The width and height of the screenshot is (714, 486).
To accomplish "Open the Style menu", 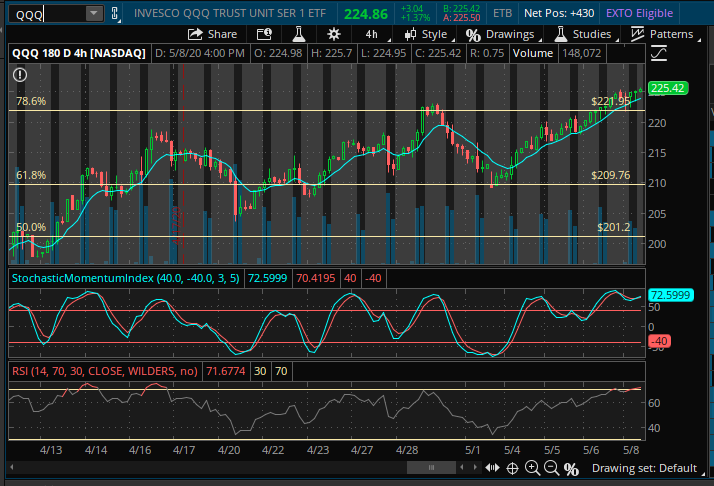I will pyautogui.click(x=428, y=34).
